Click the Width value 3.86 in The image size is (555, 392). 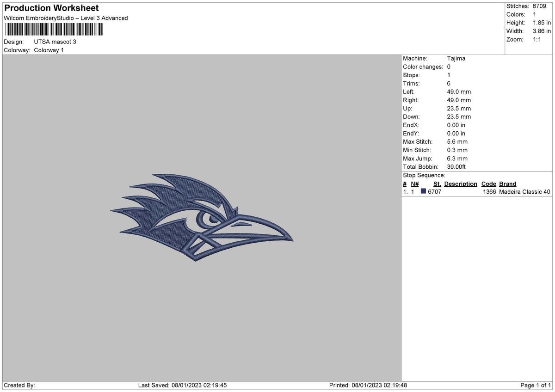542,31
